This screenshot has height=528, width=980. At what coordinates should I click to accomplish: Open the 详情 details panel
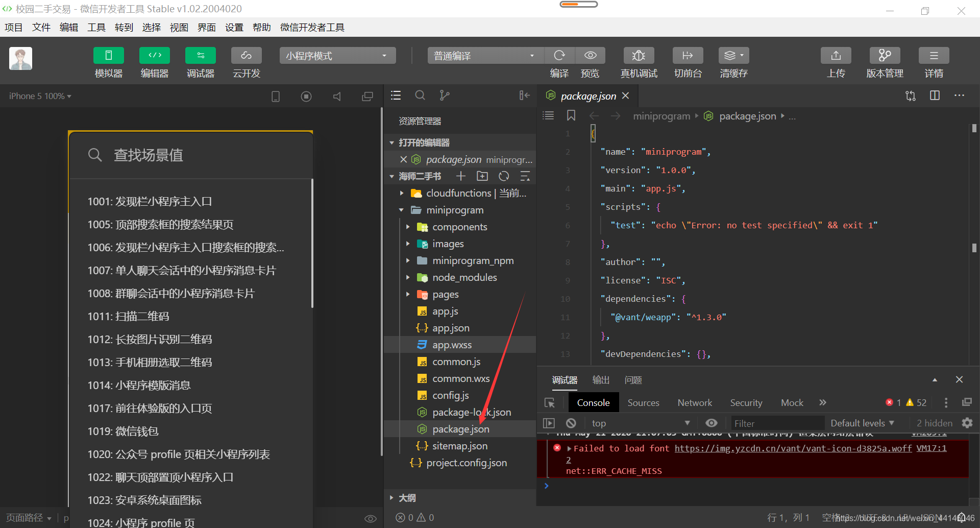pos(934,56)
